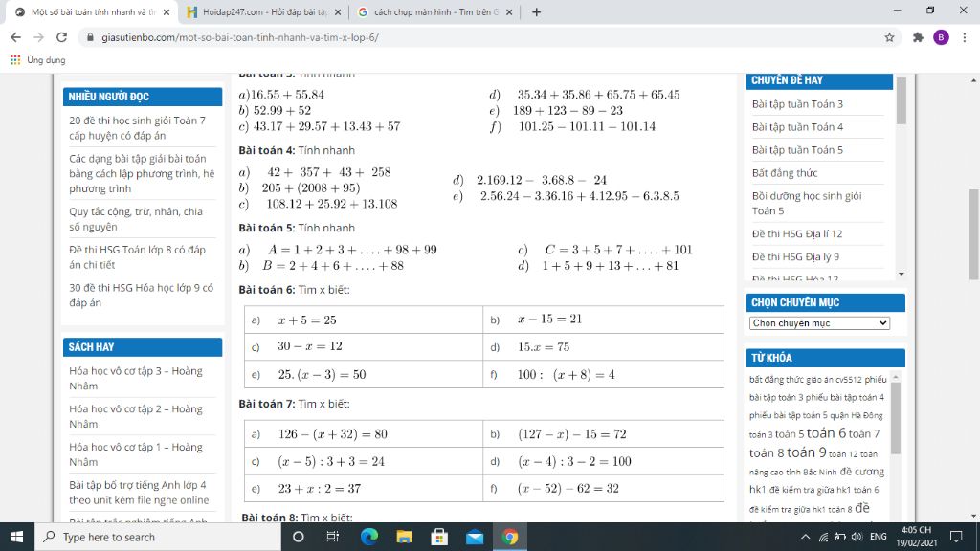Viewport: 980px width, 551px height.
Task: Launch Microsoft Edge from the taskbar
Action: pos(368,537)
